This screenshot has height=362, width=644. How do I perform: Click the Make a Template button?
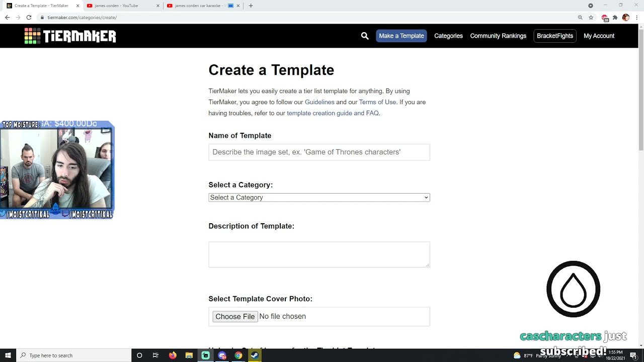[401, 36]
